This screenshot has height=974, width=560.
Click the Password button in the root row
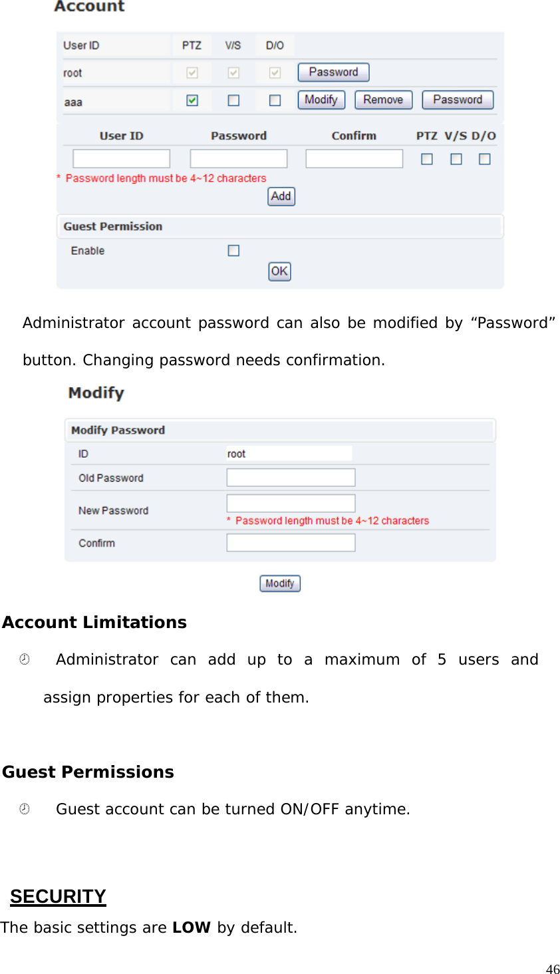click(333, 72)
